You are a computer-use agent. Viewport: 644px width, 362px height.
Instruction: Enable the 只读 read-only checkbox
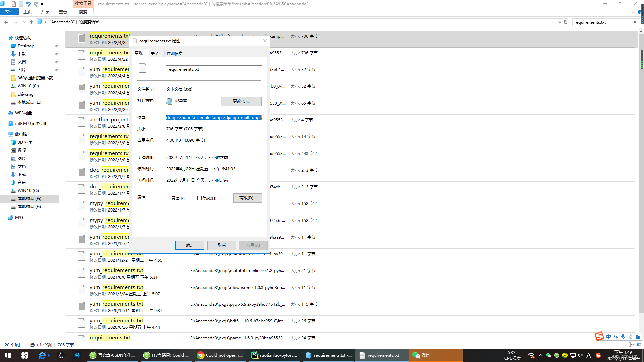tap(168, 198)
